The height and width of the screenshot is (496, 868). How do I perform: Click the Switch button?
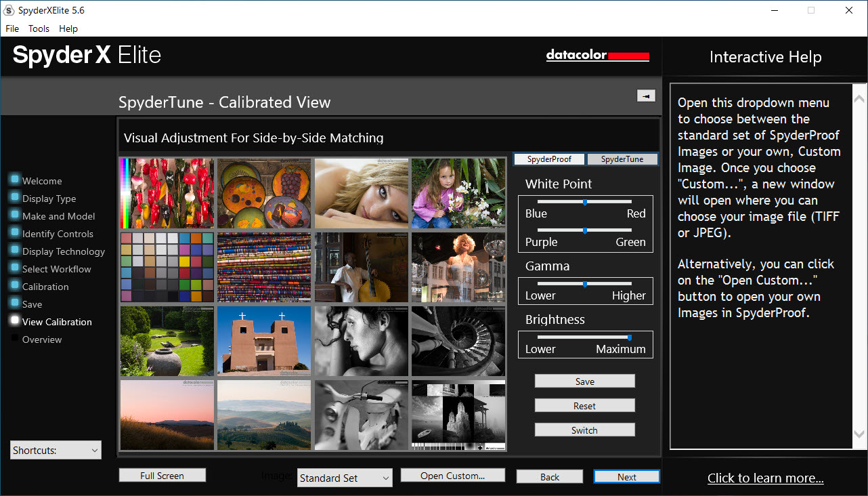(585, 430)
